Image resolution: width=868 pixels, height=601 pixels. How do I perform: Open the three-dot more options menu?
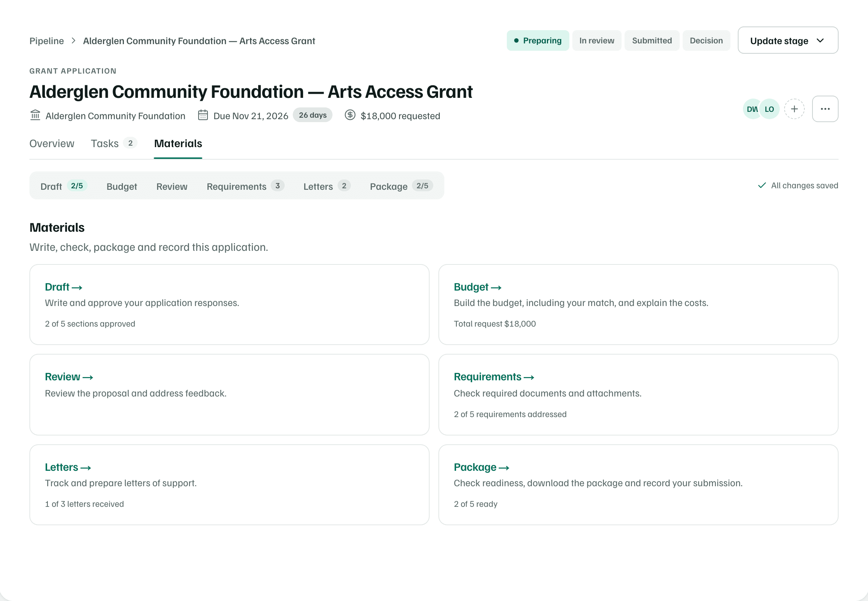825,109
